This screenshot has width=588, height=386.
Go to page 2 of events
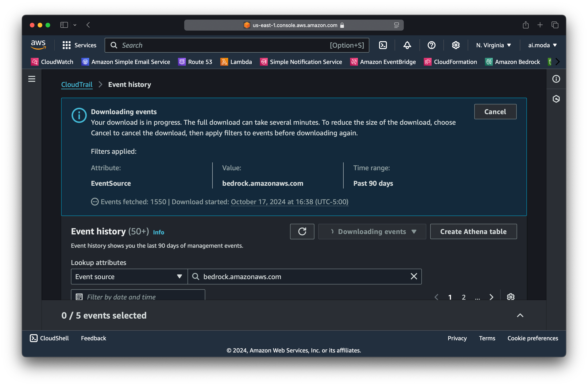pos(464,297)
